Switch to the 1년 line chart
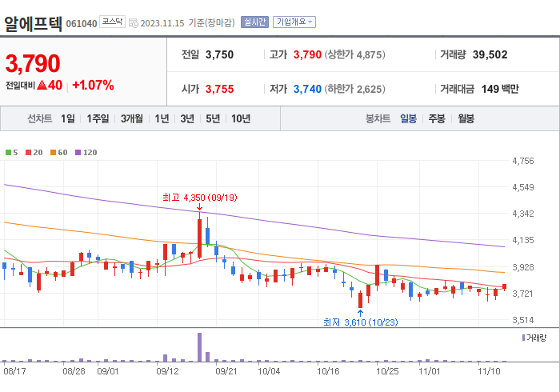 (162, 118)
